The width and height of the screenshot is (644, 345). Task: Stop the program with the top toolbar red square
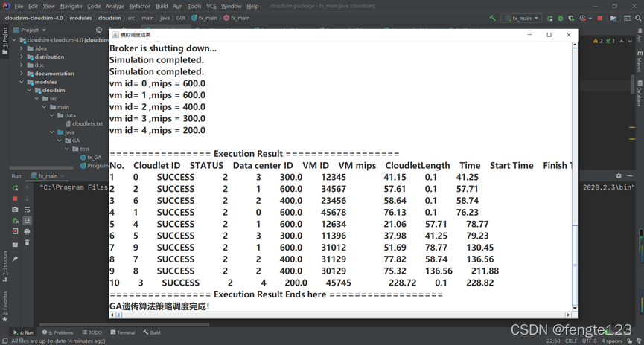[x=599, y=18]
